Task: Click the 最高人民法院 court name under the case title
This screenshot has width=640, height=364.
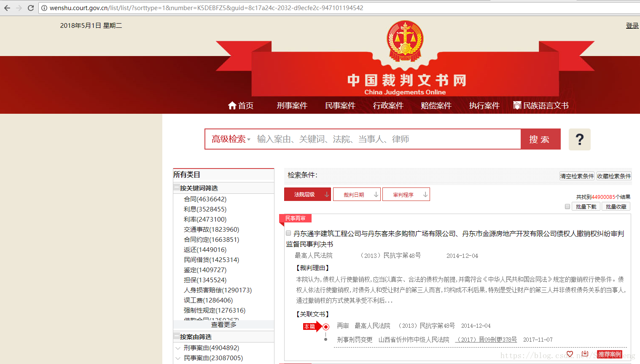Action: pyautogui.click(x=314, y=255)
